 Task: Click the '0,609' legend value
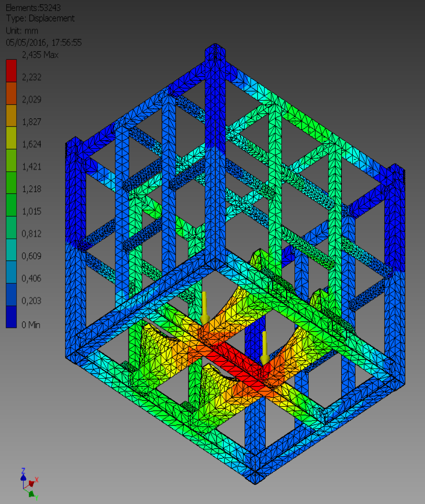pos(32,256)
